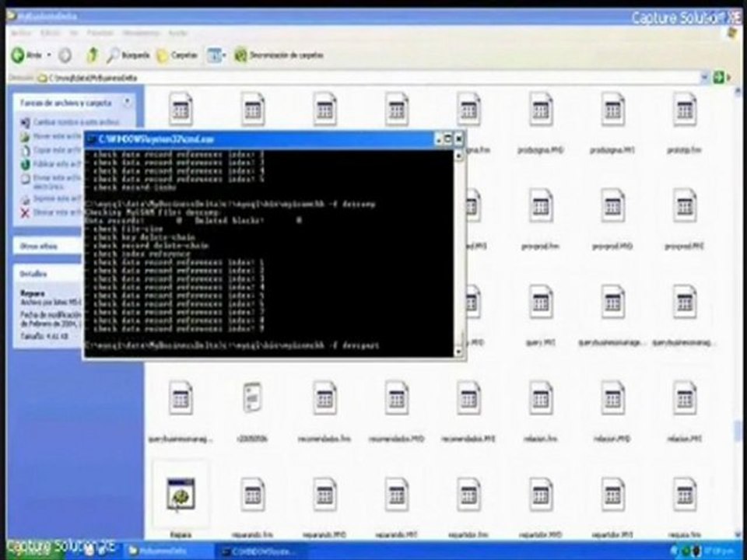747x560 pixels.
Task: Select the recomendados.frm file icon
Action: click(324, 397)
